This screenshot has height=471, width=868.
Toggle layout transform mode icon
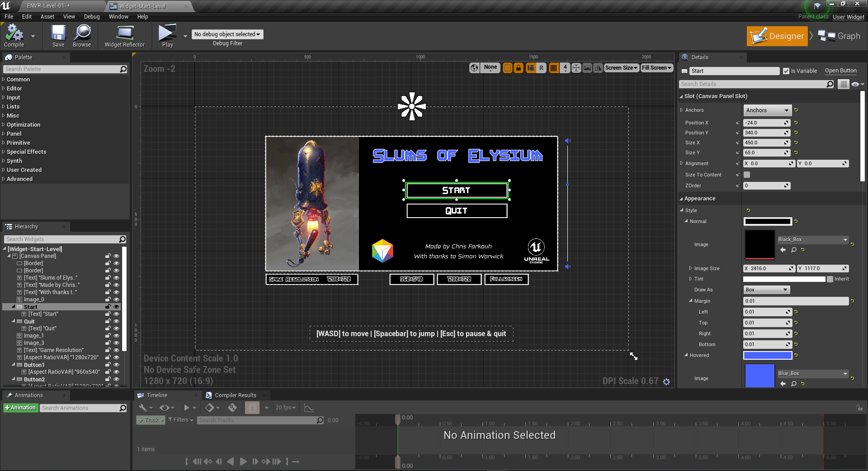click(531, 68)
